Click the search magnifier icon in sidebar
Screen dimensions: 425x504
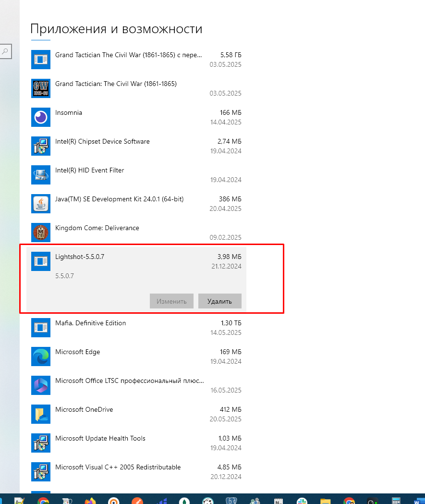pos(5,51)
